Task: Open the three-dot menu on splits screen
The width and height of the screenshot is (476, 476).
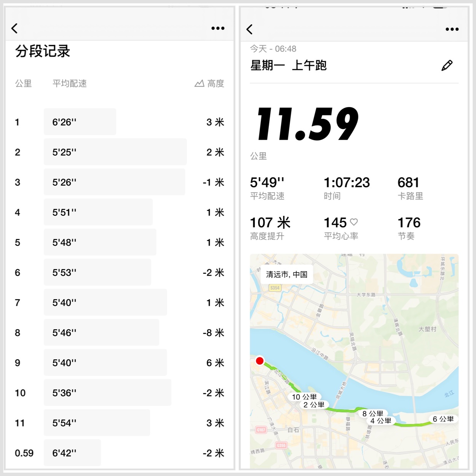Action: click(x=218, y=28)
